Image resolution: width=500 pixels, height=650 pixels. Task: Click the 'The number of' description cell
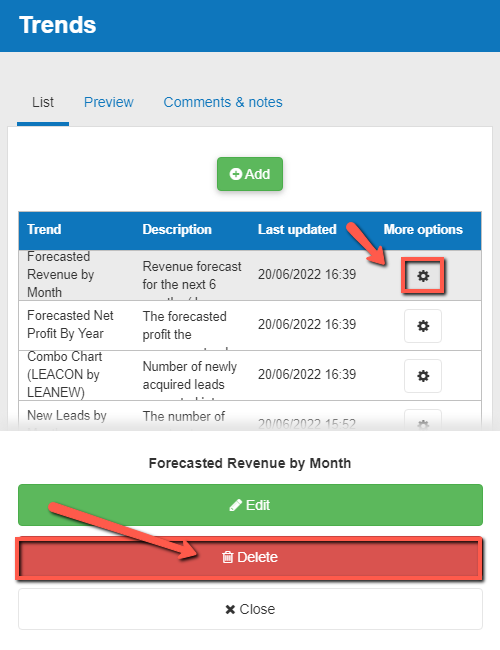(184, 416)
